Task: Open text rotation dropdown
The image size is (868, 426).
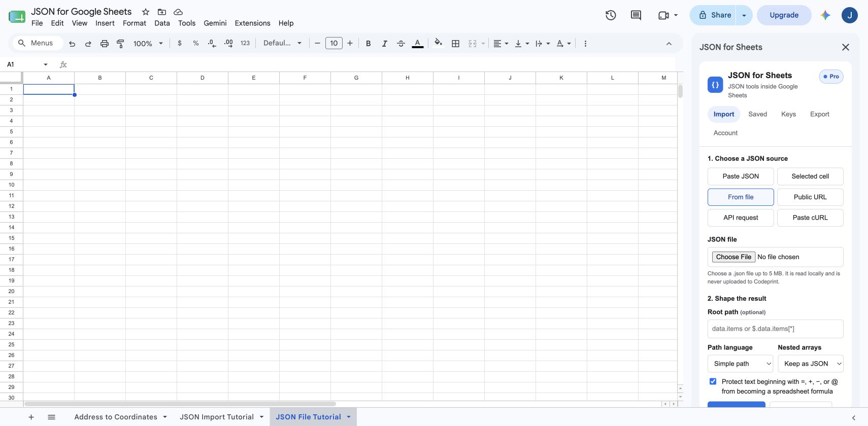Action: coord(563,44)
